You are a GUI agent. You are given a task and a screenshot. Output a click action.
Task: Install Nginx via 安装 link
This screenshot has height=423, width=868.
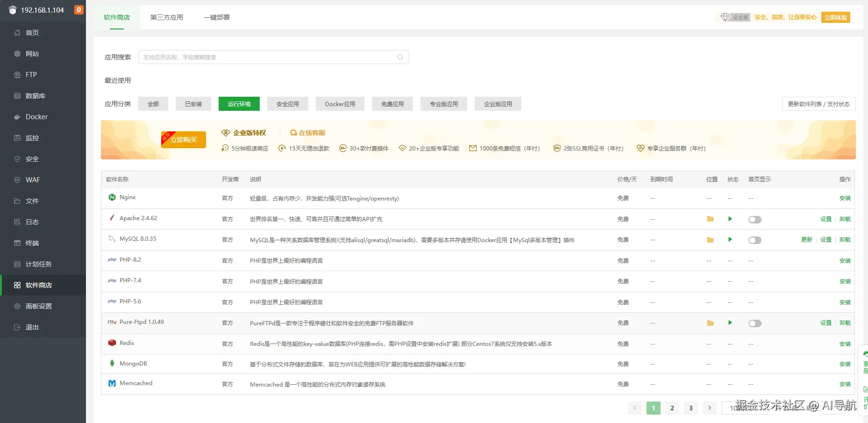pos(845,198)
